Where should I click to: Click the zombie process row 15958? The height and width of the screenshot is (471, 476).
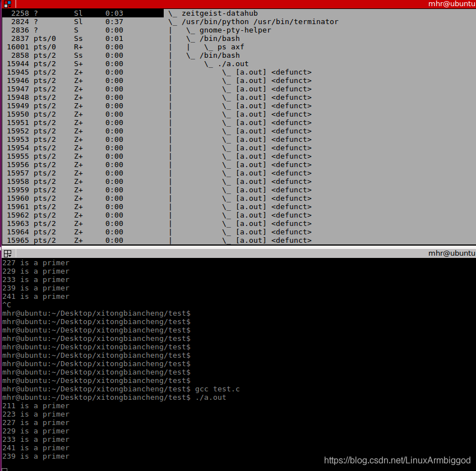click(x=159, y=182)
